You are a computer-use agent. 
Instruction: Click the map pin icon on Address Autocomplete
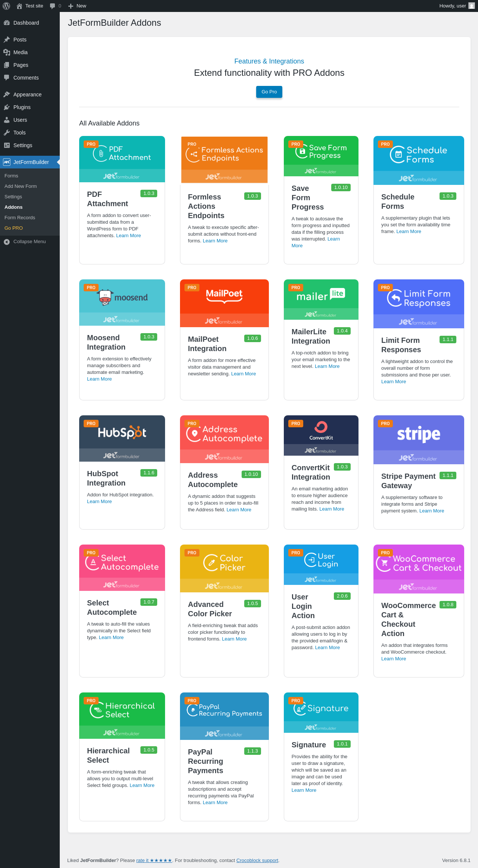(194, 434)
